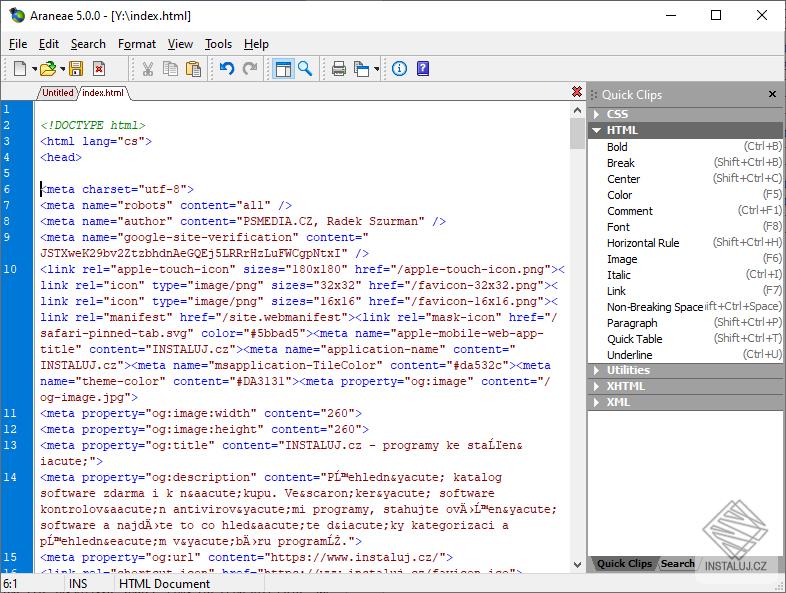This screenshot has height=593, width=786.
Task: Open the Help book icon
Action: point(423,69)
